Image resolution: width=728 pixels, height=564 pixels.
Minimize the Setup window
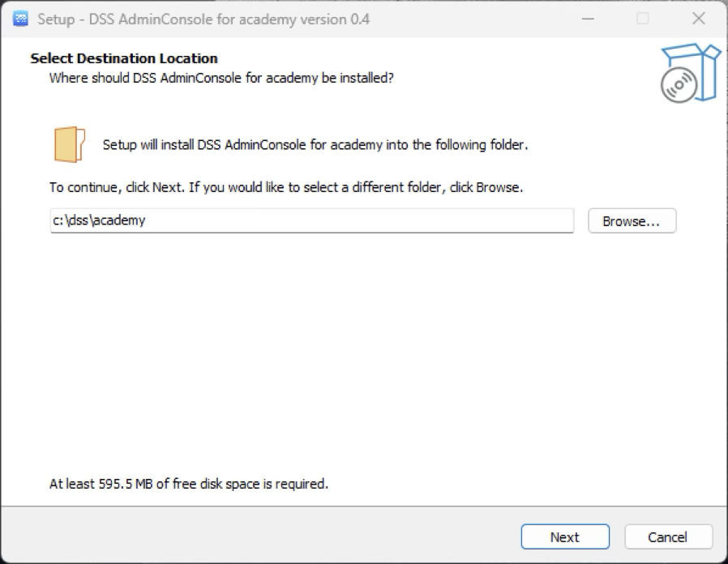coord(587,19)
